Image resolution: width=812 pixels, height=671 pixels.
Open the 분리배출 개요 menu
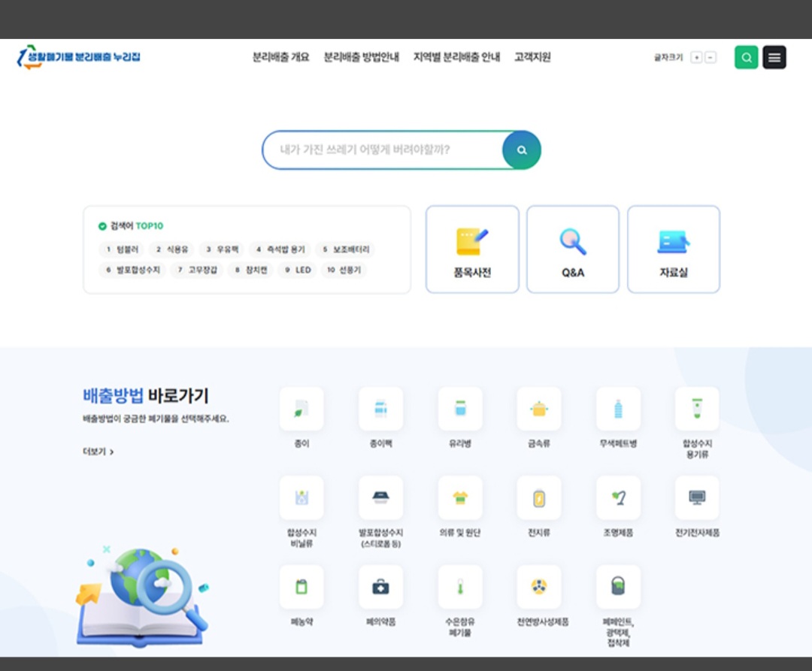(x=280, y=57)
